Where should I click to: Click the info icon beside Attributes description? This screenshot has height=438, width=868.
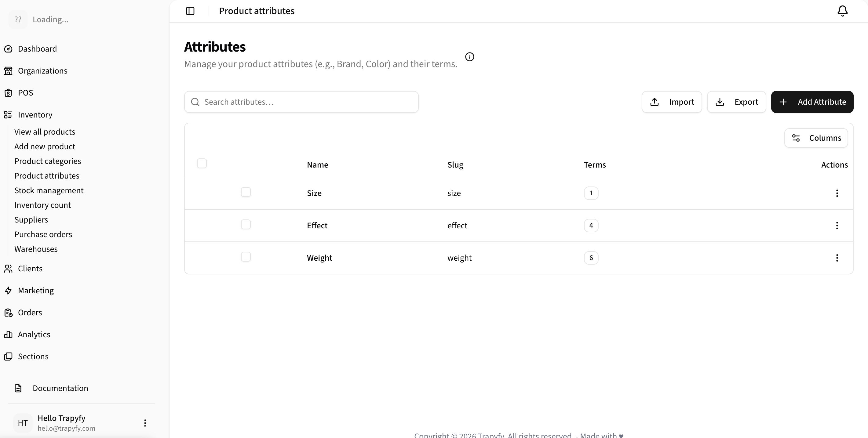(x=469, y=57)
